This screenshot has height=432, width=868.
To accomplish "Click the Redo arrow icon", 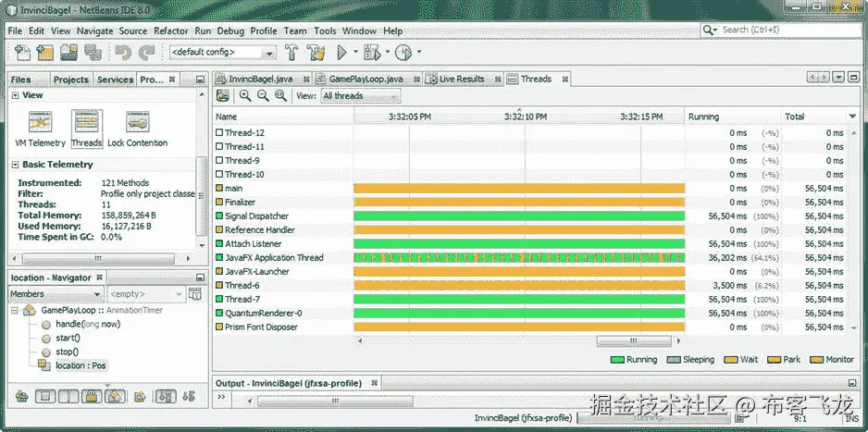I will click(x=147, y=53).
